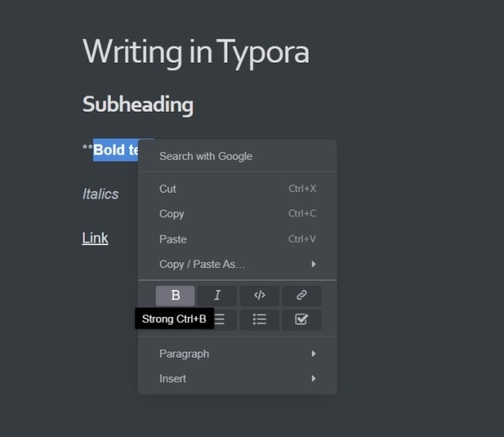The image size is (504, 437).
Task: Expand the Paragraph submenu
Action: (238, 354)
